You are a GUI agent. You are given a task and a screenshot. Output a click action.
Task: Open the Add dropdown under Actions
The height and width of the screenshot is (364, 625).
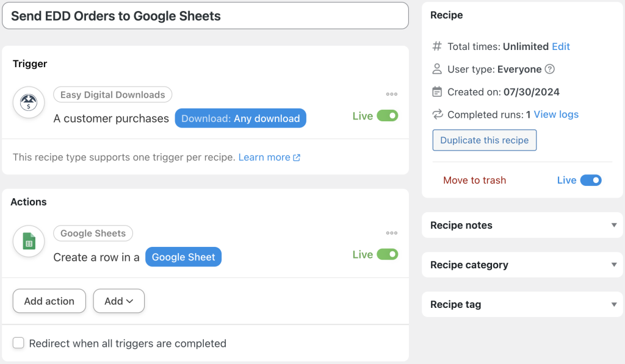pos(118,301)
